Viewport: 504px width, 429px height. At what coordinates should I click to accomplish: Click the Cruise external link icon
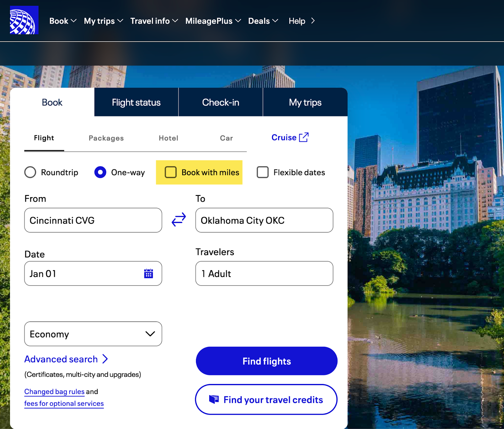point(303,137)
